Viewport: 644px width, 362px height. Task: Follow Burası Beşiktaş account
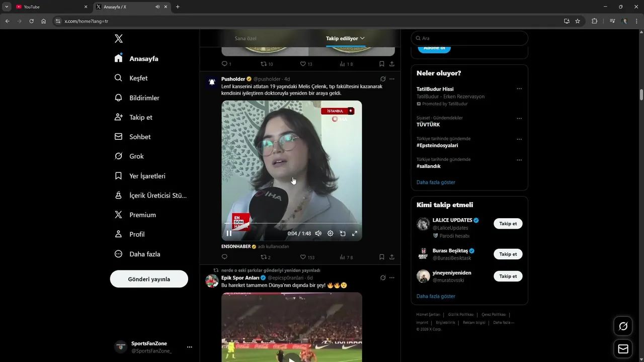pos(508,254)
